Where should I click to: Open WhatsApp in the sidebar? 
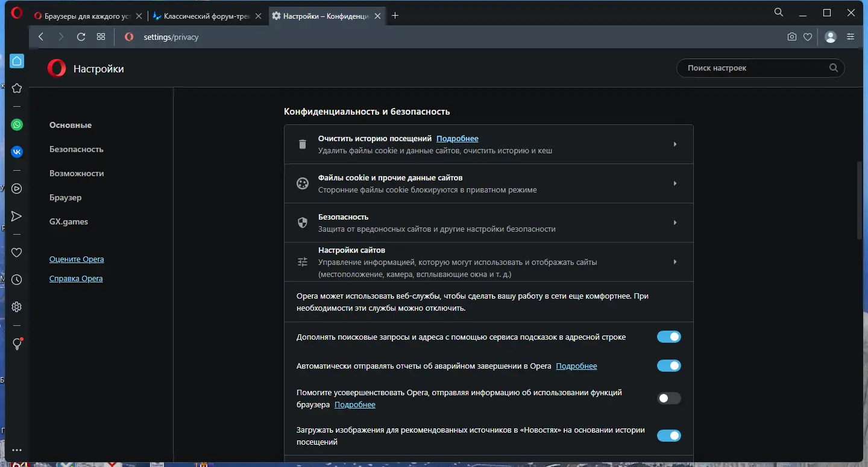17,125
